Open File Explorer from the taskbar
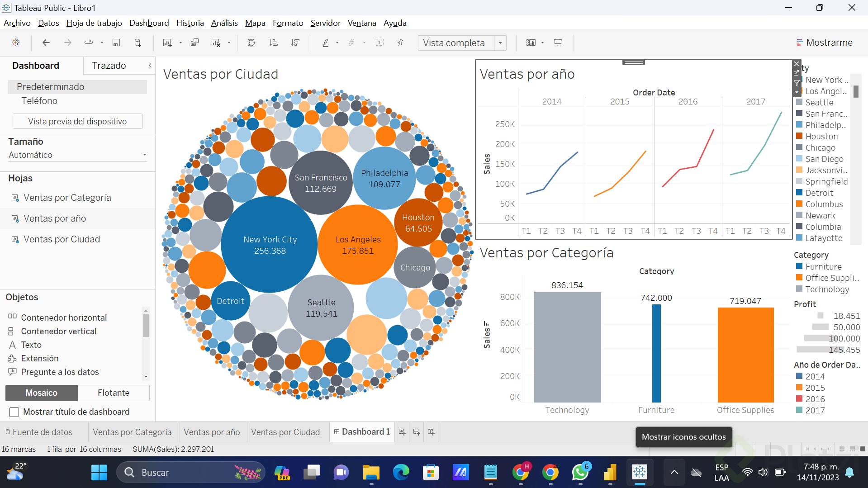The image size is (868, 488). click(x=371, y=472)
